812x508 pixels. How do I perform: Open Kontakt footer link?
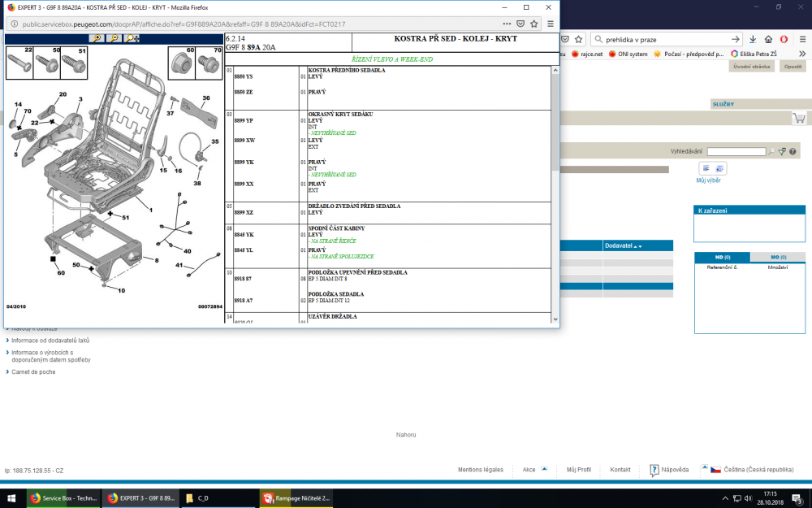[620, 470]
